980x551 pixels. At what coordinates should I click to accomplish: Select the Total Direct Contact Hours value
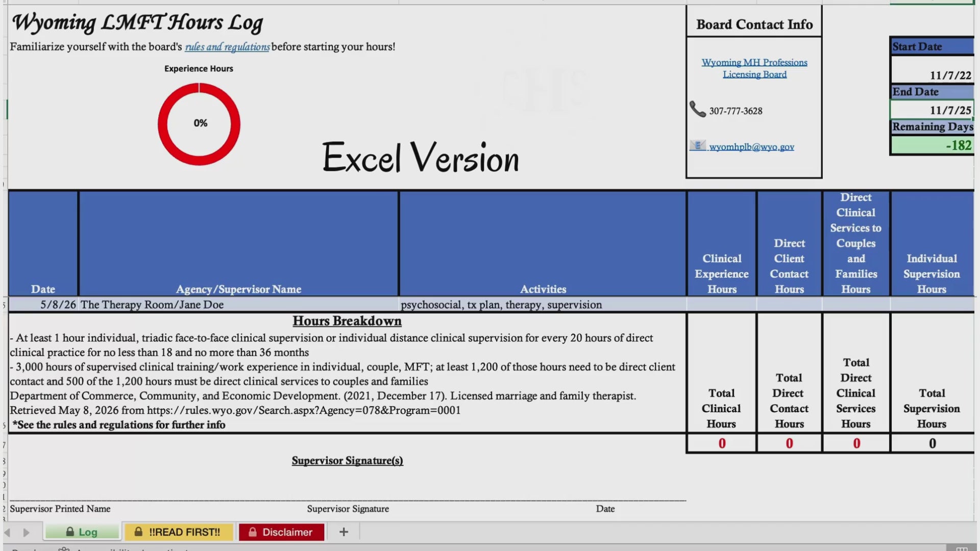pyautogui.click(x=789, y=443)
